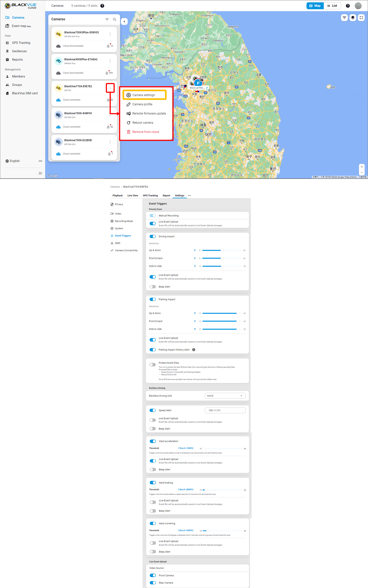Open BlackVue SIM card in sidebar
Viewport: 368px width, 588px height.
pos(22,93)
